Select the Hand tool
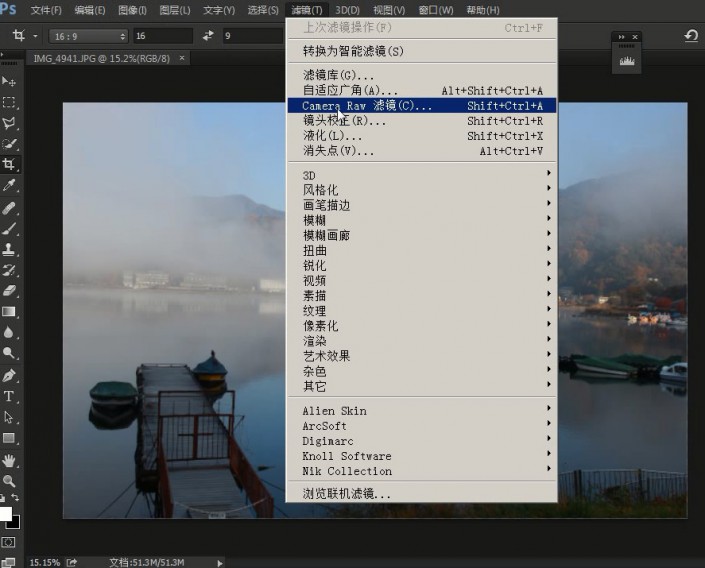The width and height of the screenshot is (705, 568). [x=9, y=461]
